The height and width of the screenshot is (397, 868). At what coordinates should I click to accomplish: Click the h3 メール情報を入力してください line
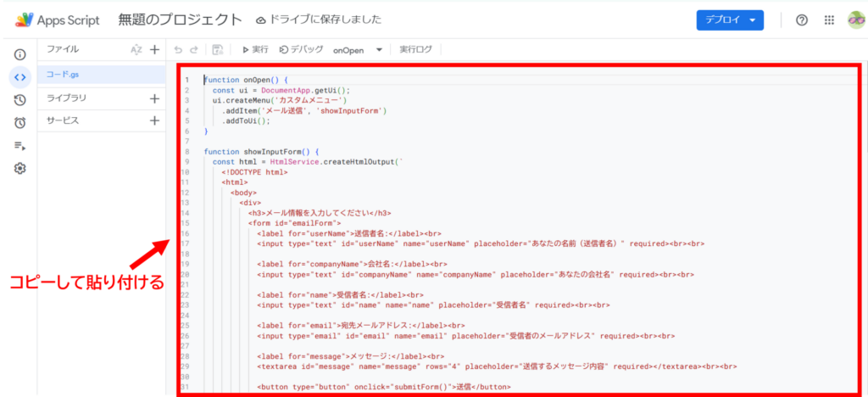coord(320,213)
